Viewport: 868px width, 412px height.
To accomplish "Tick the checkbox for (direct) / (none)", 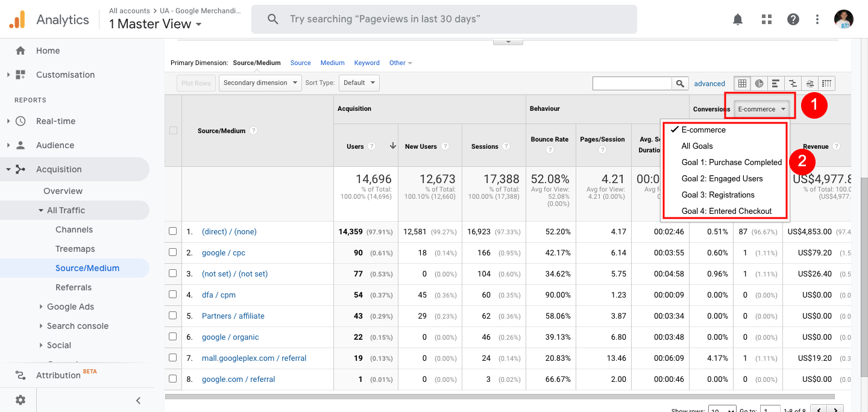I will [173, 231].
